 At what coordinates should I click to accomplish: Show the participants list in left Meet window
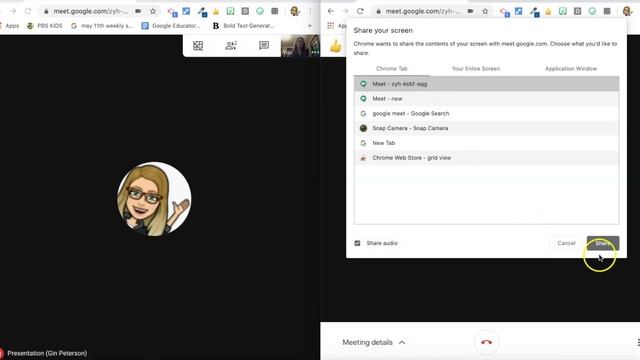coord(231,46)
